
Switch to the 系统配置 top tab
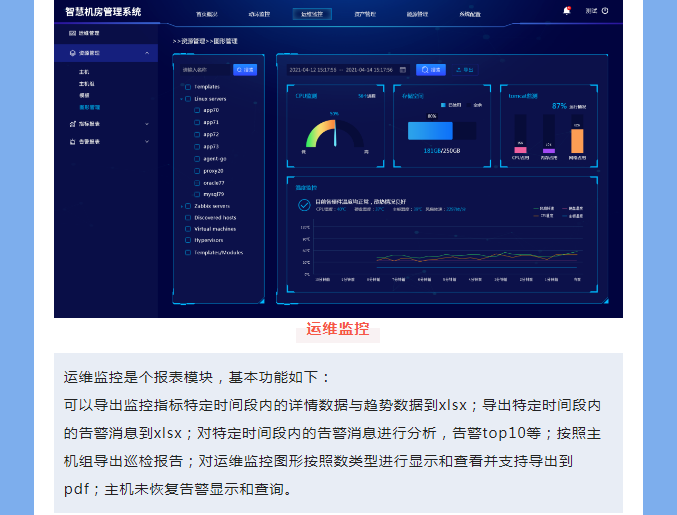tap(469, 15)
